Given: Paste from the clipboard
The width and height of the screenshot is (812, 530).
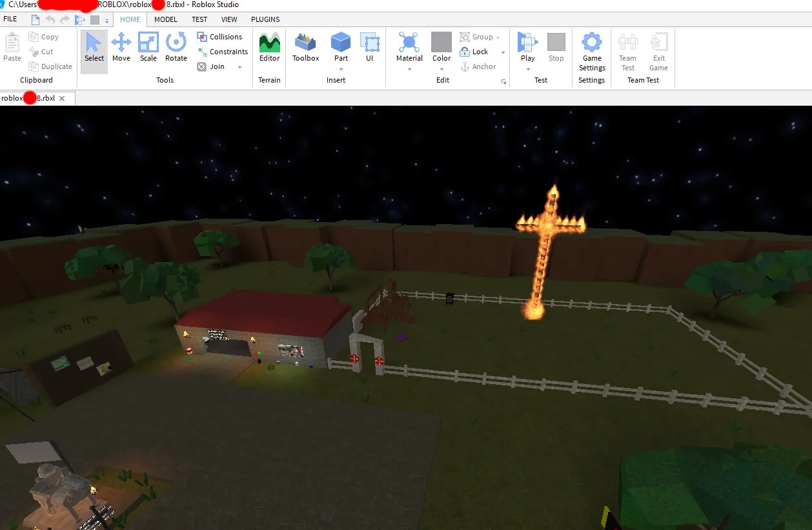Looking at the screenshot, I should pyautogui.click(x=12, y=49).
